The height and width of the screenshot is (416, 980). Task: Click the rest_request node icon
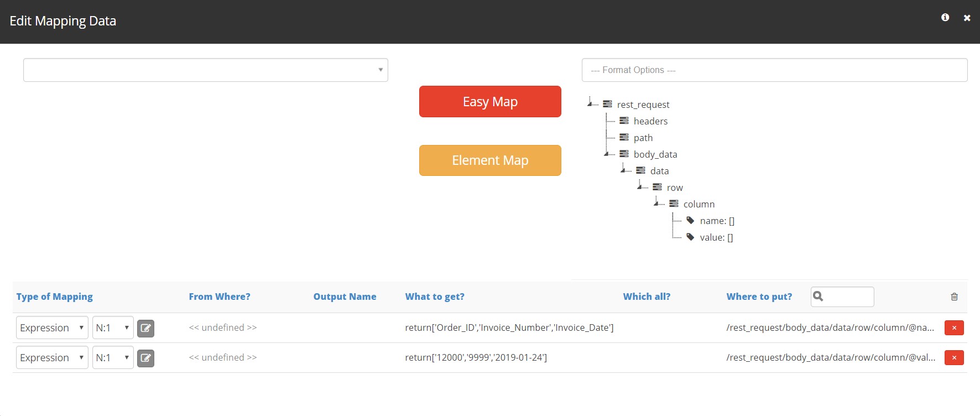[x=607, y=104]
